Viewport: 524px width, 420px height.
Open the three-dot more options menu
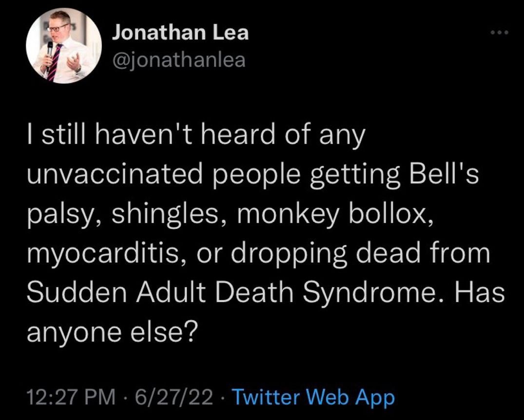[x=499, y=33]
